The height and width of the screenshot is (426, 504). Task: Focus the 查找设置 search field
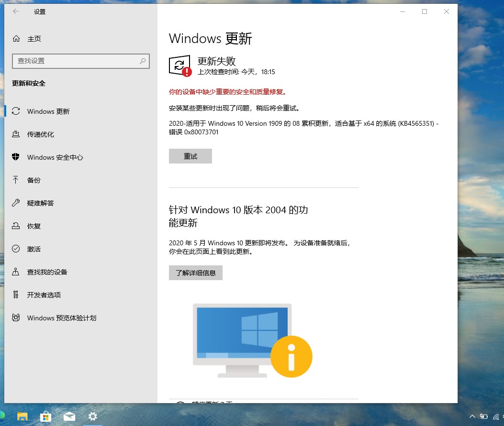(x=81, y=61)
